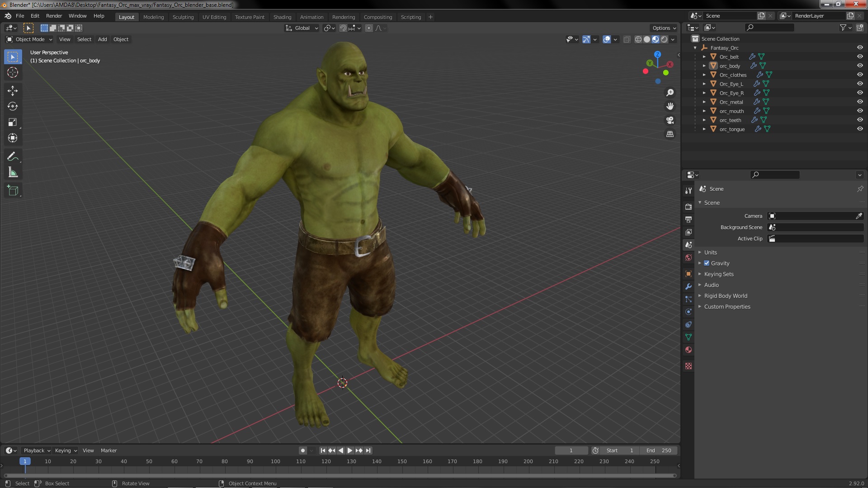Expand the Rigid Body World panel
This screenshot has height=488, width=868.
click(x=725, y=296)
